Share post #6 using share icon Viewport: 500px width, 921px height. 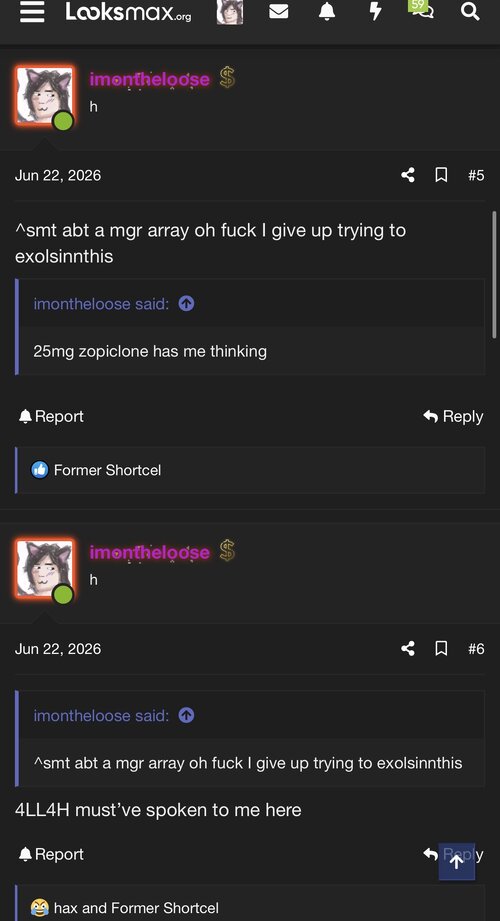click(x=408, y=648)
